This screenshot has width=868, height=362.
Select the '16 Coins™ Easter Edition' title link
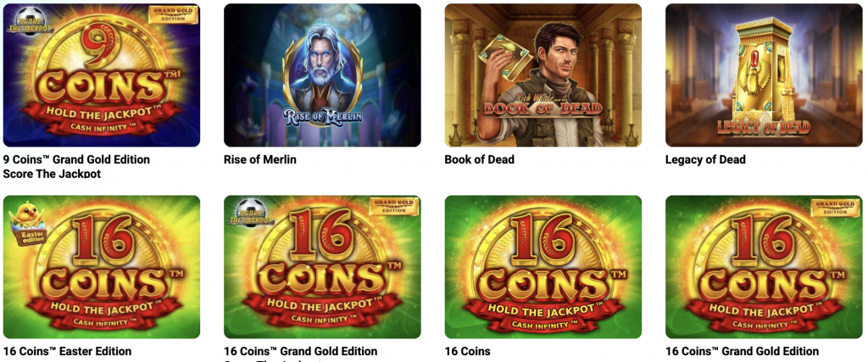click(68, 351)
